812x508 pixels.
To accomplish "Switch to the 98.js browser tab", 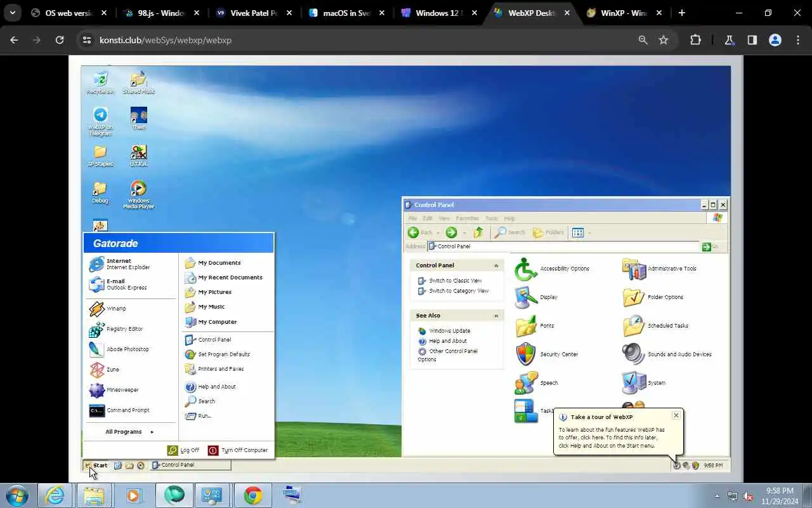I will [x=161, y=13].
